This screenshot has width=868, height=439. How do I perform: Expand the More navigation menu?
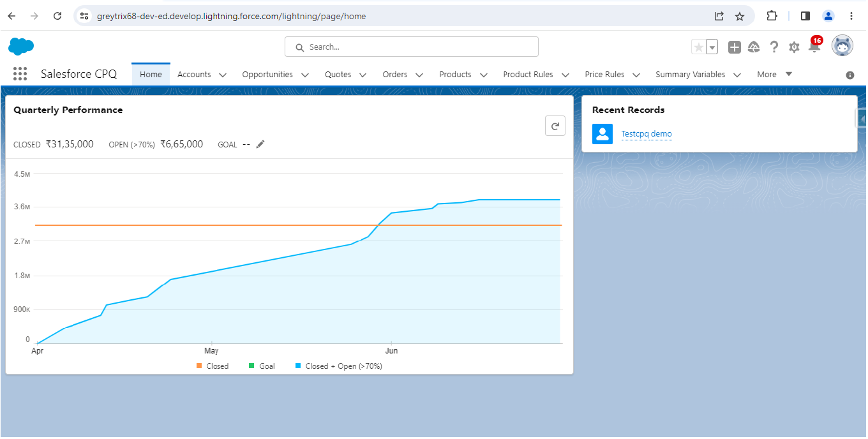coord(775,74)
